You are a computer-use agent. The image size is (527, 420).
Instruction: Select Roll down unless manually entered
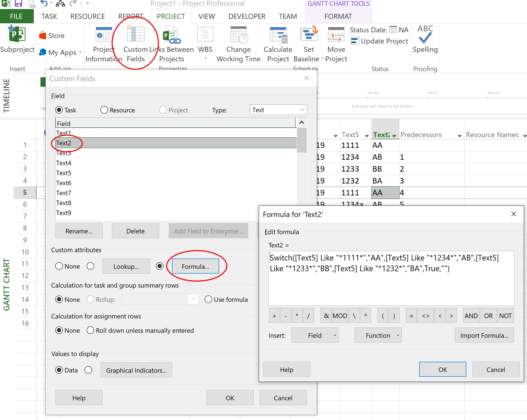[90, 330]
